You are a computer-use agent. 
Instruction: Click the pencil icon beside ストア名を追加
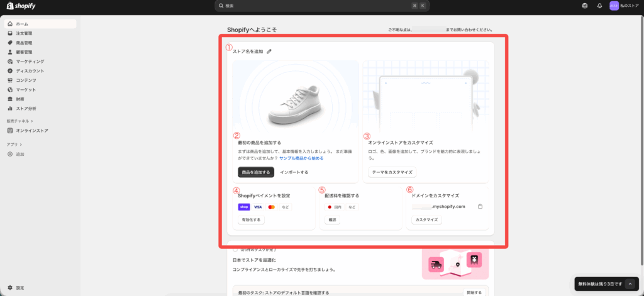[x=269, y=52]
